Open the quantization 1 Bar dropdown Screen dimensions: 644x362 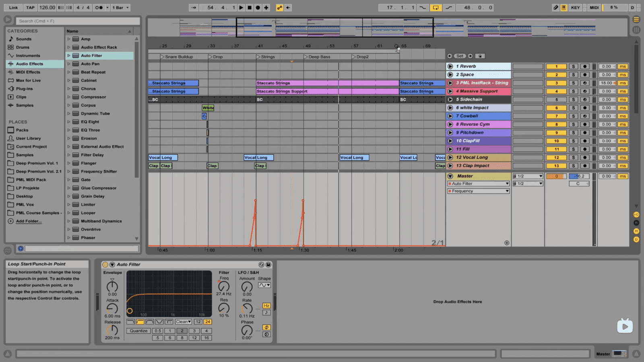coord(121,8)
